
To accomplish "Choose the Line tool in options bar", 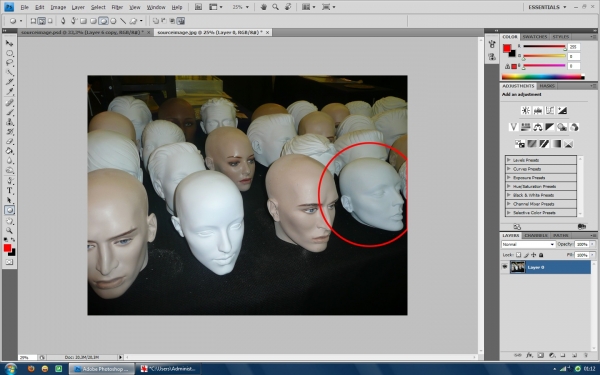I will click(x=123, y=21).
